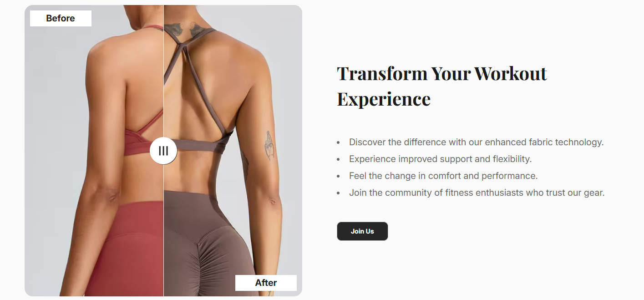This screenshot has width=644, height=300.
Task: Click the enhanced fabric technology bullet text
Action: coord(476,142)
